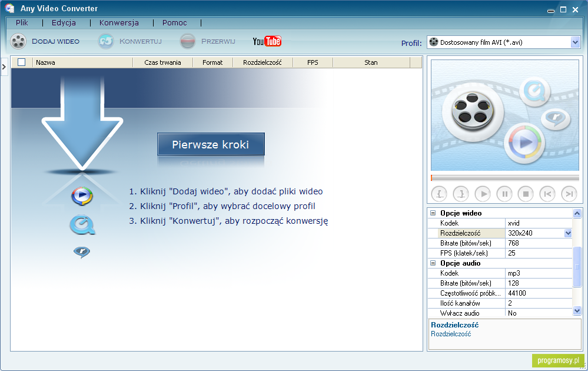Click the preview seek bar

coord(505,178)
